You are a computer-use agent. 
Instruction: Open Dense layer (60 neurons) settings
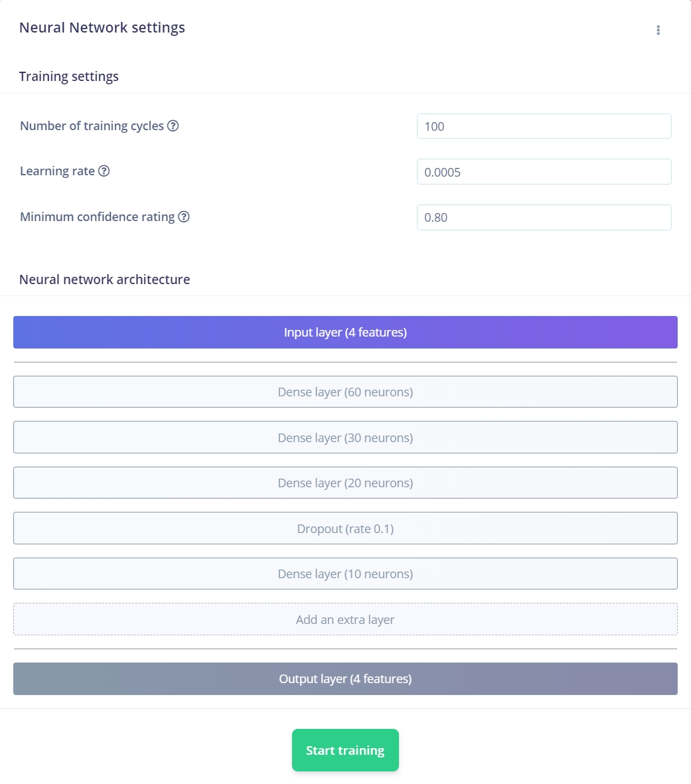click(345, 392)
